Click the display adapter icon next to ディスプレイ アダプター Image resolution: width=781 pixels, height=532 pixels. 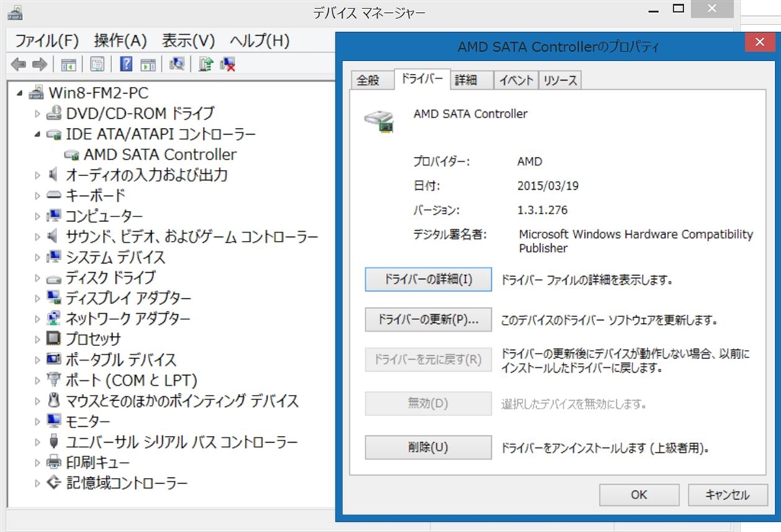coord(54,297)
